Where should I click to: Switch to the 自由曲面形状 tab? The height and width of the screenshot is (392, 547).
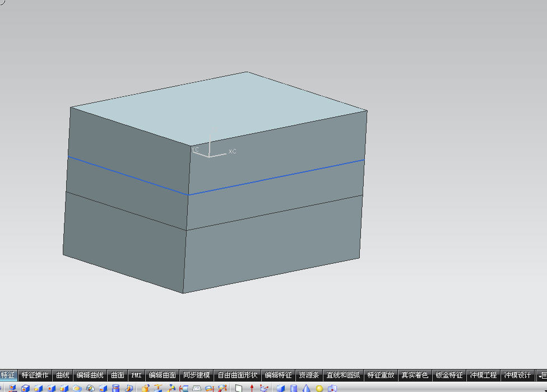(x=237, y=375)
